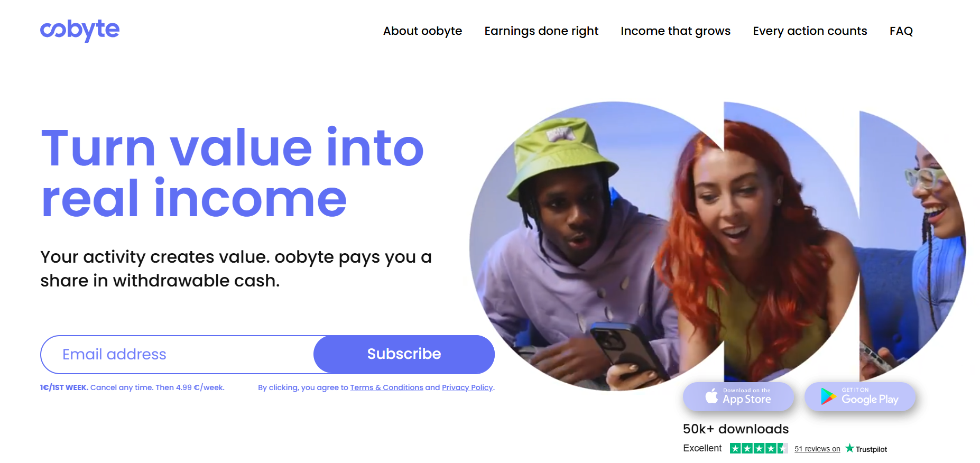This screenshot has height=463, width=980.
Task: Tap the Get it on Google Play text
Action: point(870,396)
